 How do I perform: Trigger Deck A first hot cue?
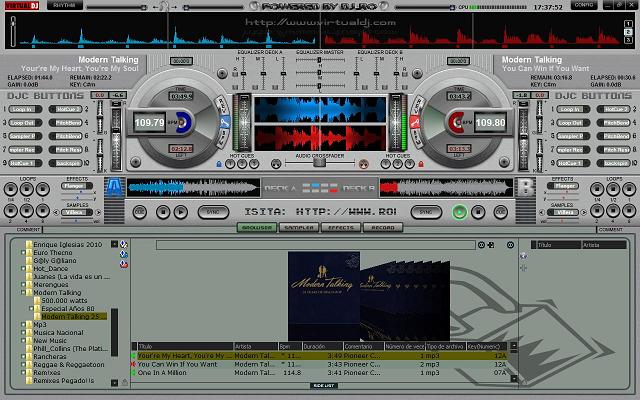click(x=230, y=164)
